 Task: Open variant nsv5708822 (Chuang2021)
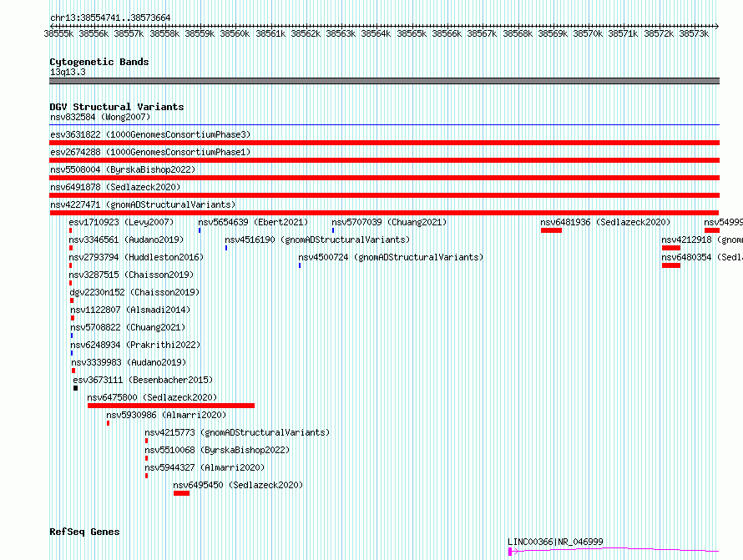point(128,327)
